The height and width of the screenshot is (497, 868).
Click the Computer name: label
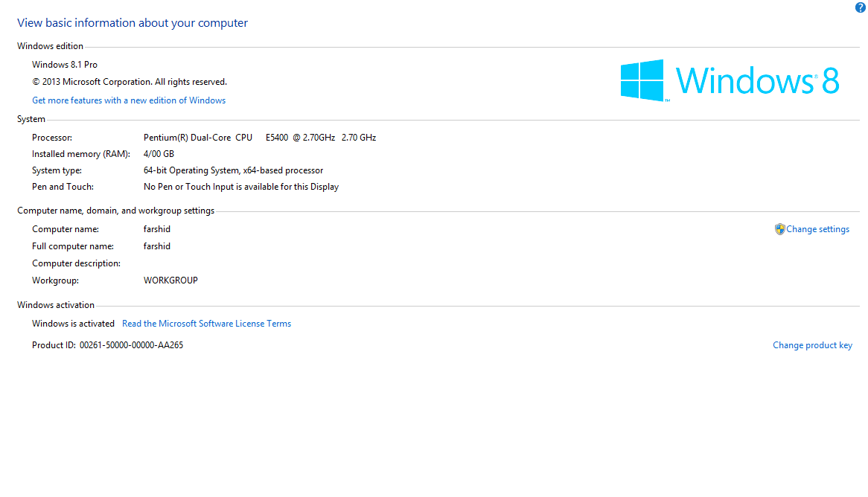click(66, 229)
